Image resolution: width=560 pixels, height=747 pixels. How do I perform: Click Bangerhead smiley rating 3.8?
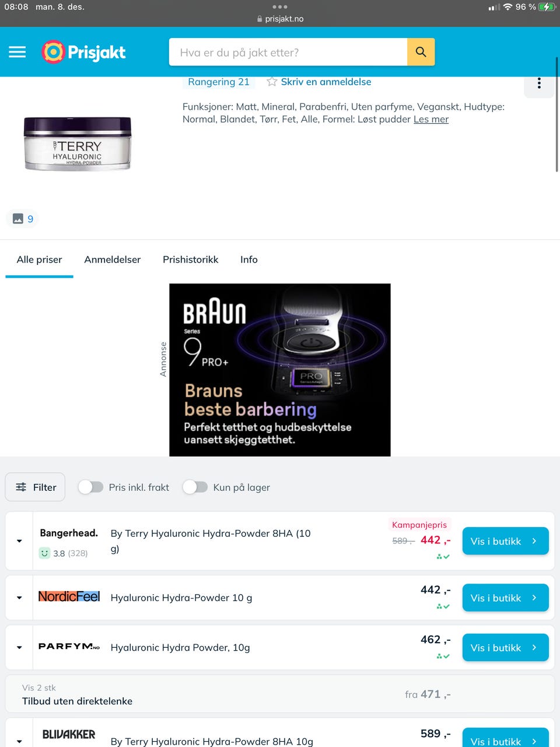tap(63, 553)
